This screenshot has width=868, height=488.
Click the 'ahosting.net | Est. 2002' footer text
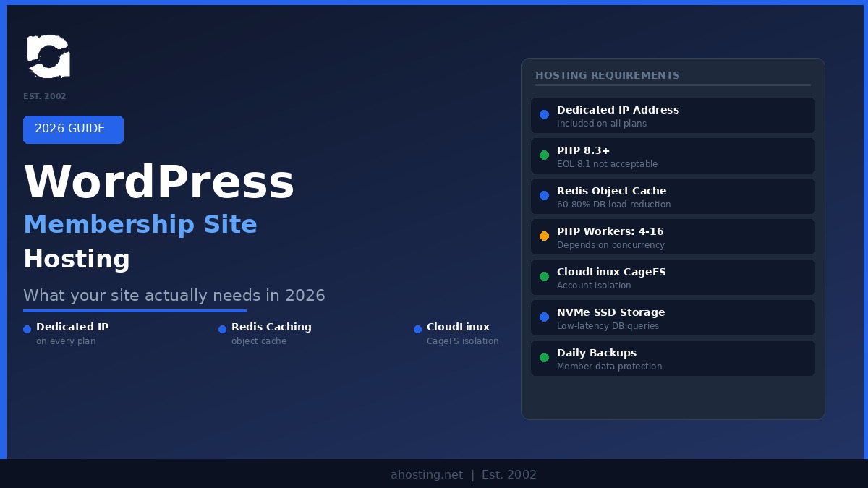(464, 475)
